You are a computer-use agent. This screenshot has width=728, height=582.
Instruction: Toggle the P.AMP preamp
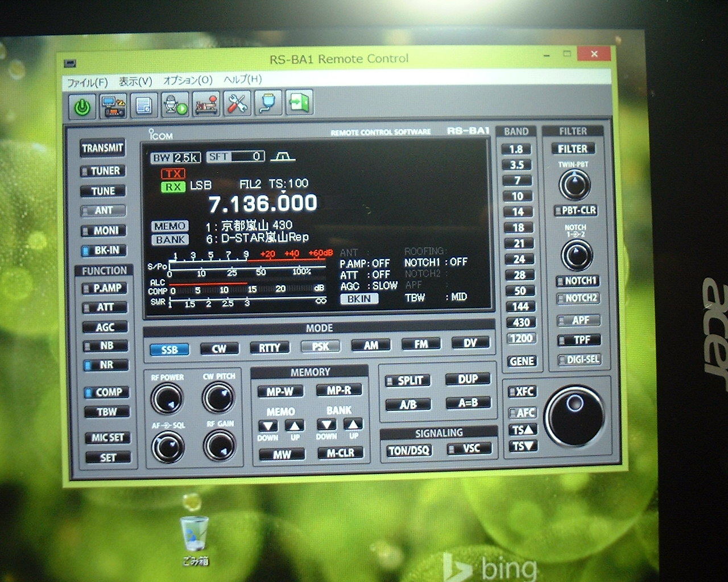[104, 288]
